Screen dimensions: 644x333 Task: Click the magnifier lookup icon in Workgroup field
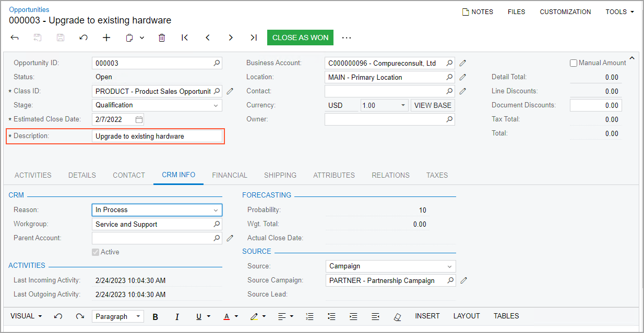tap(217, 224)
